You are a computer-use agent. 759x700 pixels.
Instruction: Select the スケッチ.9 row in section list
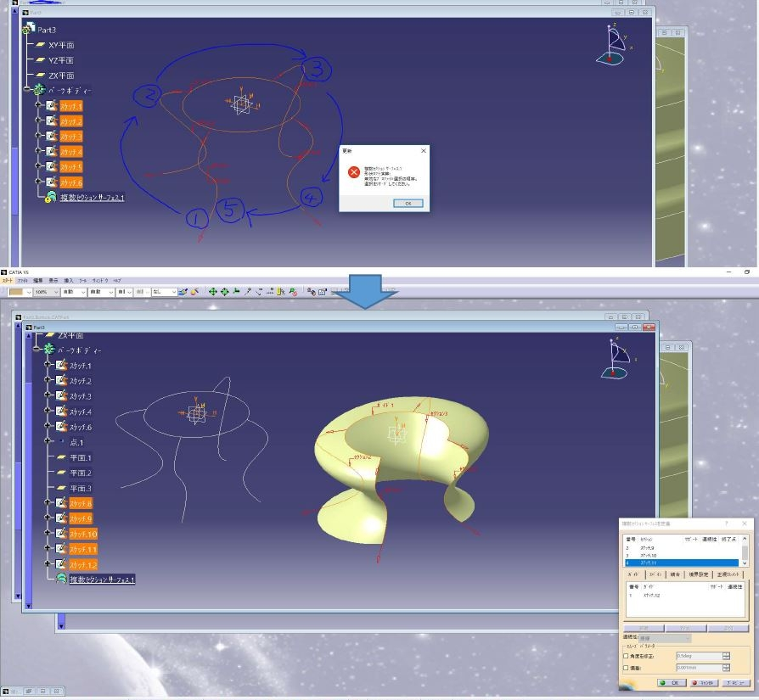tap(682, 548)
